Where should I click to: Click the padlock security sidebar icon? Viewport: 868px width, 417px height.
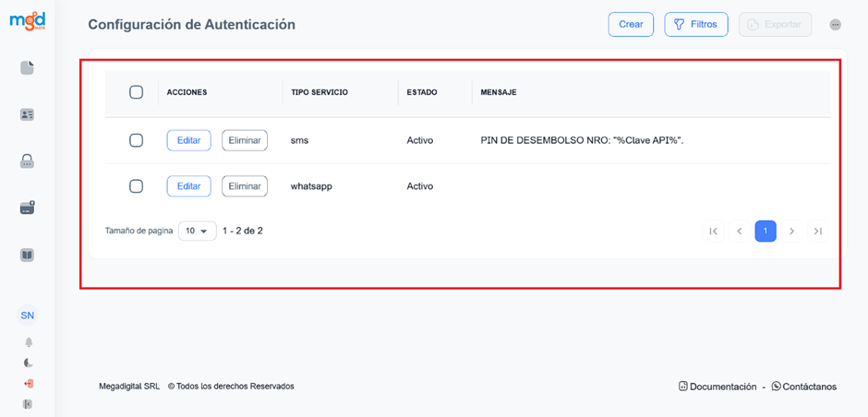[27, 161]
